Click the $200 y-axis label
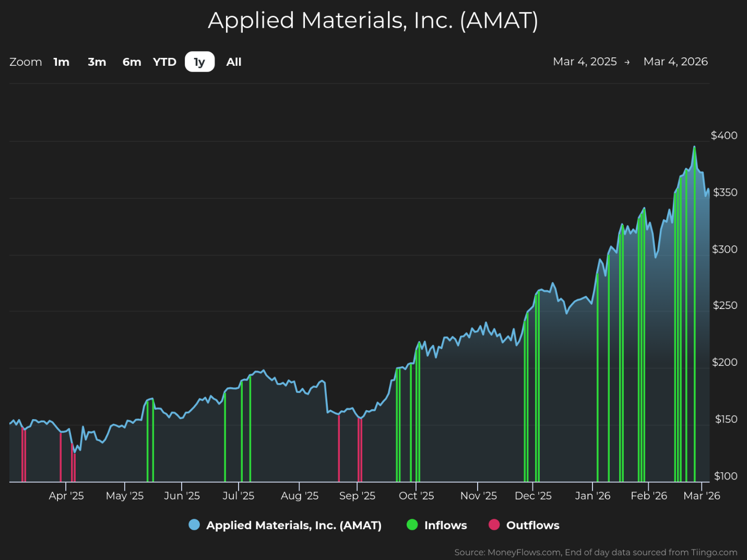 coord(725,362)
